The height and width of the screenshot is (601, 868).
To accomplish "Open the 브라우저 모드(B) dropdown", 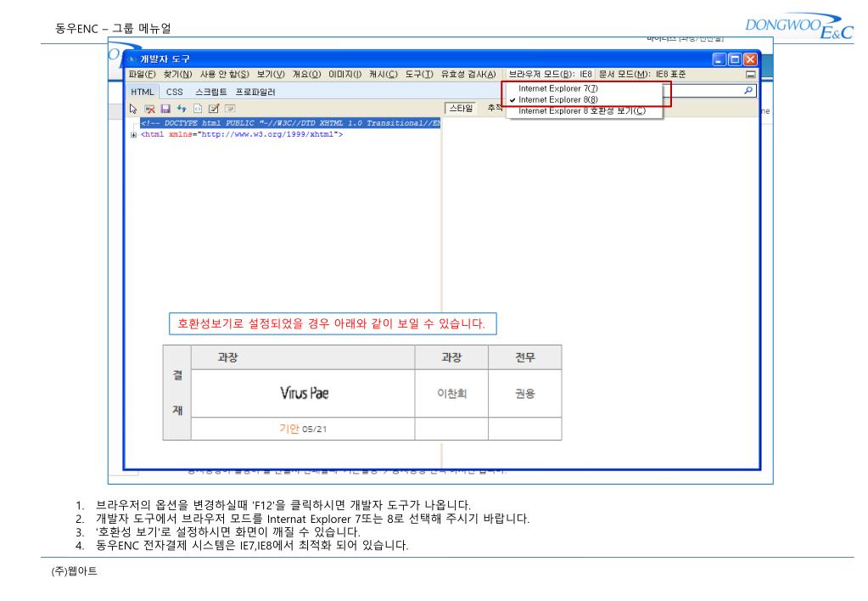I will 551,74.
